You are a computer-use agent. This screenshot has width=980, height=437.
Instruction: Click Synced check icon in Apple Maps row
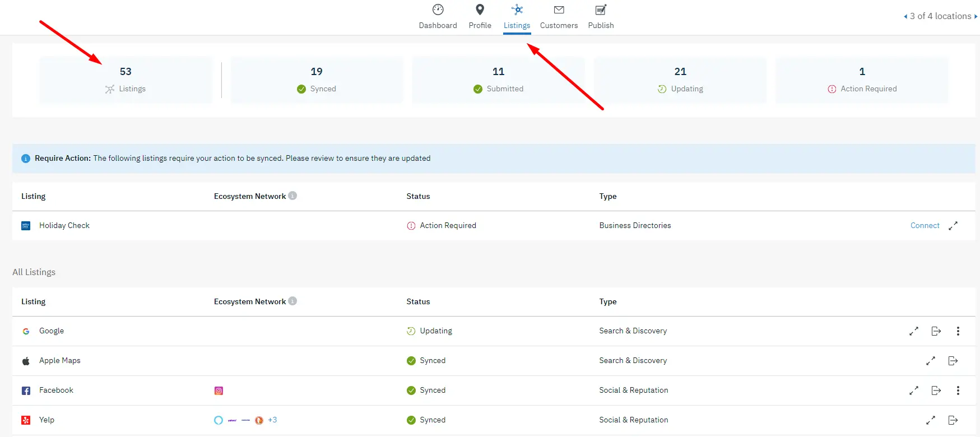coord(411,361)
